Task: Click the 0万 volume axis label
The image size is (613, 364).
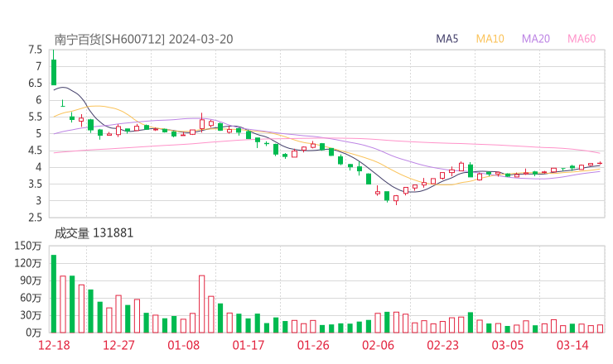Action: [34, 333]
